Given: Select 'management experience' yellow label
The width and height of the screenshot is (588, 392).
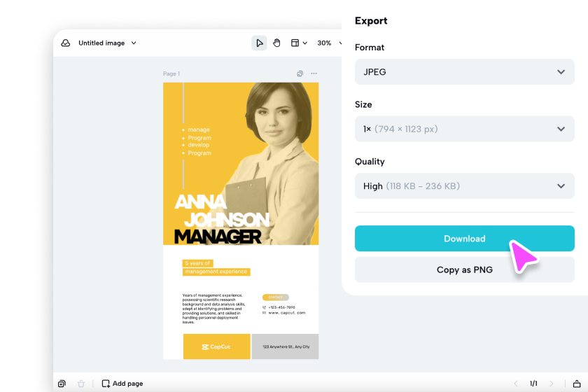Looking at the screenshot, I should 216,272.
